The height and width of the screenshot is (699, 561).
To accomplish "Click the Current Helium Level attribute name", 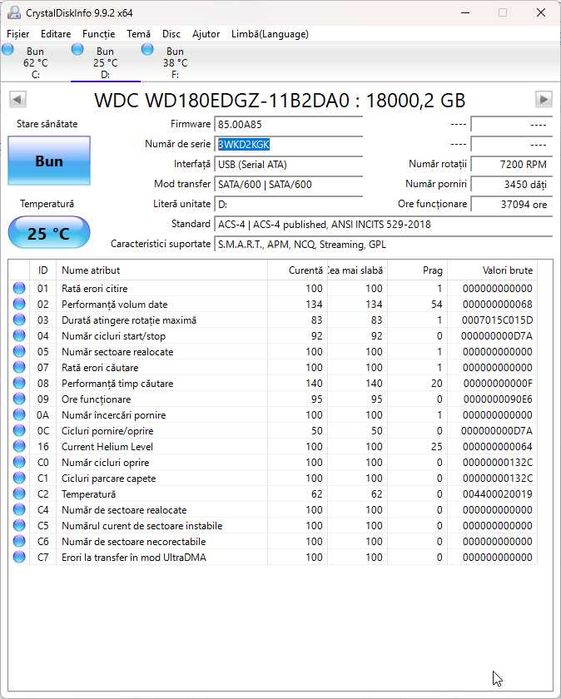I will point(107,447).
